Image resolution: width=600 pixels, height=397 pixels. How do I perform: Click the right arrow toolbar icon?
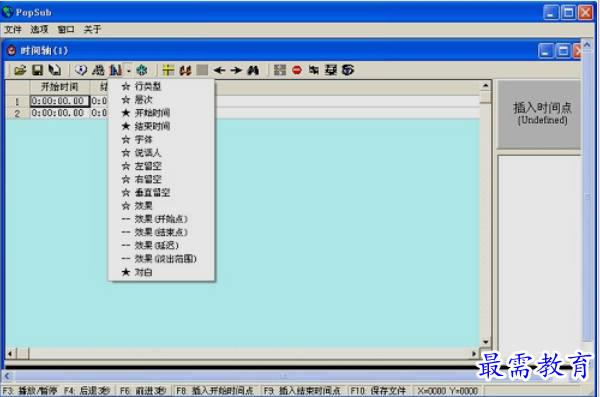(236, 70)
